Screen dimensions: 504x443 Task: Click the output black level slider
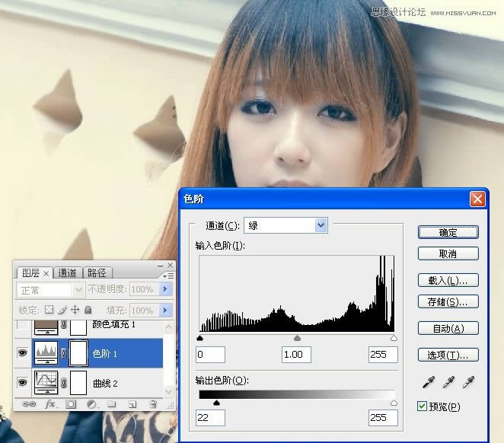click(x=216, y=403)
